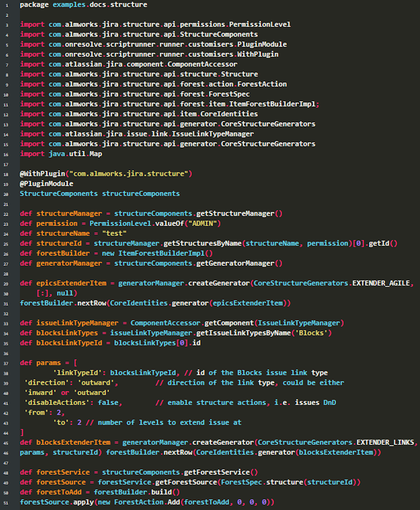
Task: Click line number 51 in the gutter
Action: tap(6, 503)
